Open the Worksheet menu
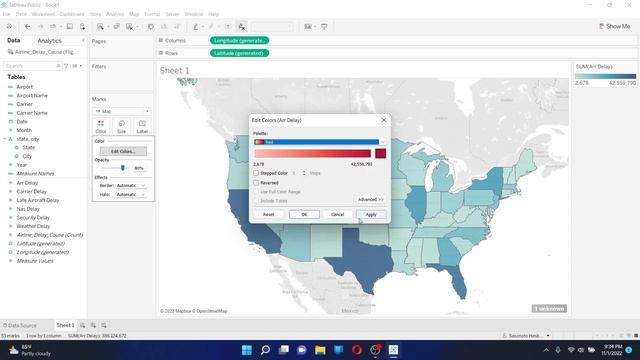Image resolution: width=640 pixels, height=360 pixels. tap(43, 14)
